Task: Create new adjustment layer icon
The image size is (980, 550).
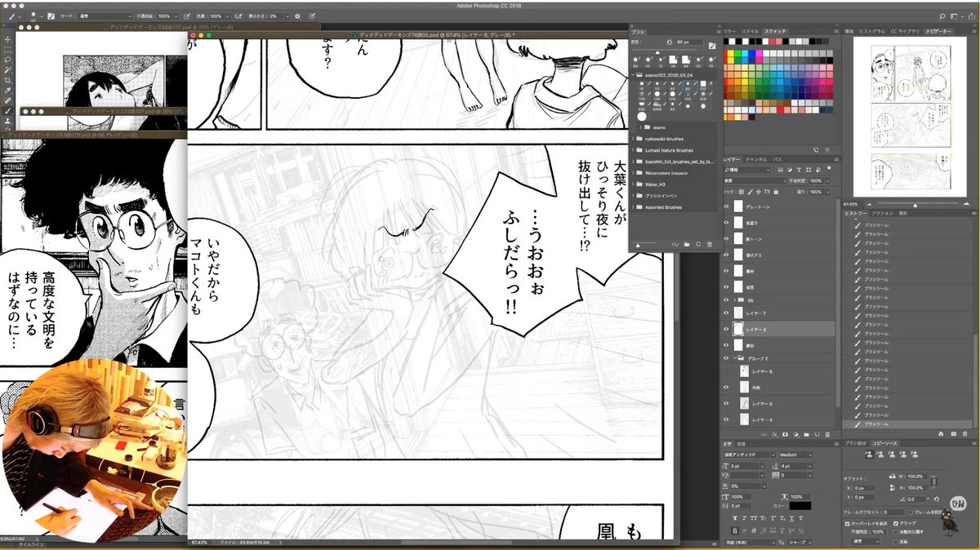Action: (x=795, y=434)
